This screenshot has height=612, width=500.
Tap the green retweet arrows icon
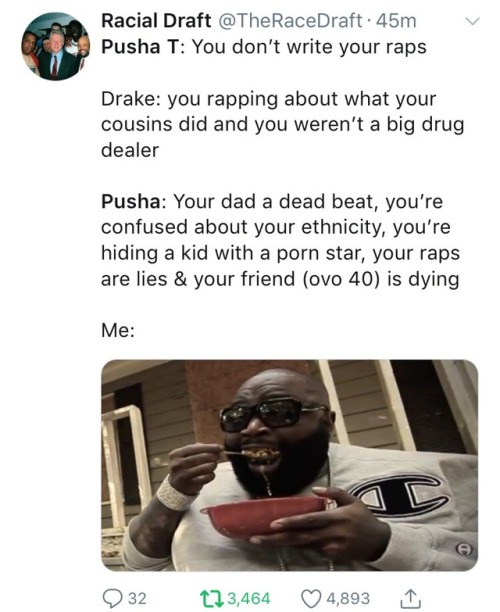[x=212, y=598]
